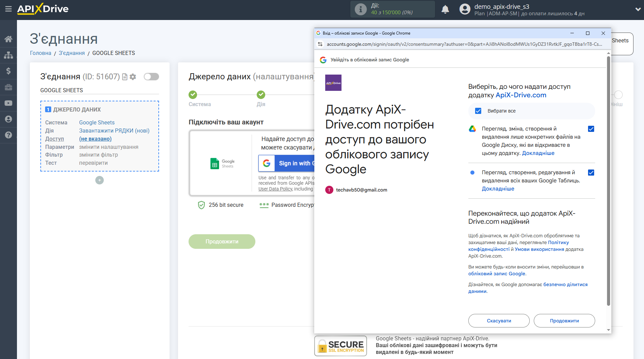644x359 pixels.
Task: Click змінити фільтр text
Action: (x=98, y=155)
